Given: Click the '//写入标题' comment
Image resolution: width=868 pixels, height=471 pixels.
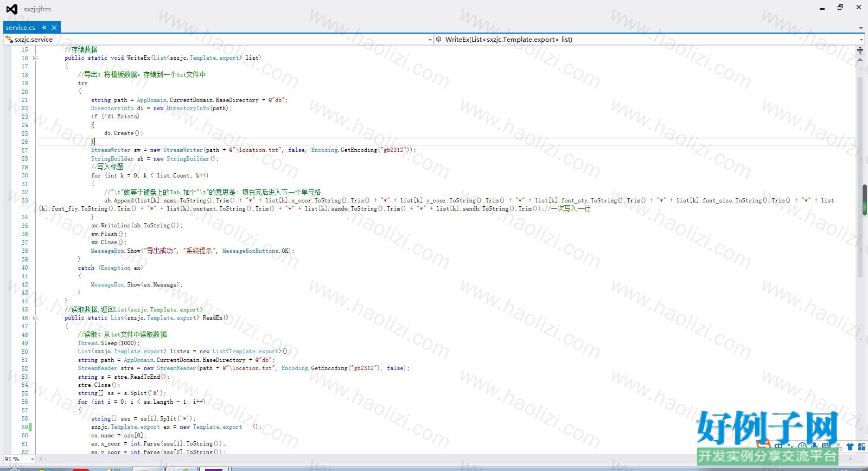Looking at the screenshot, I should [107, 167].
